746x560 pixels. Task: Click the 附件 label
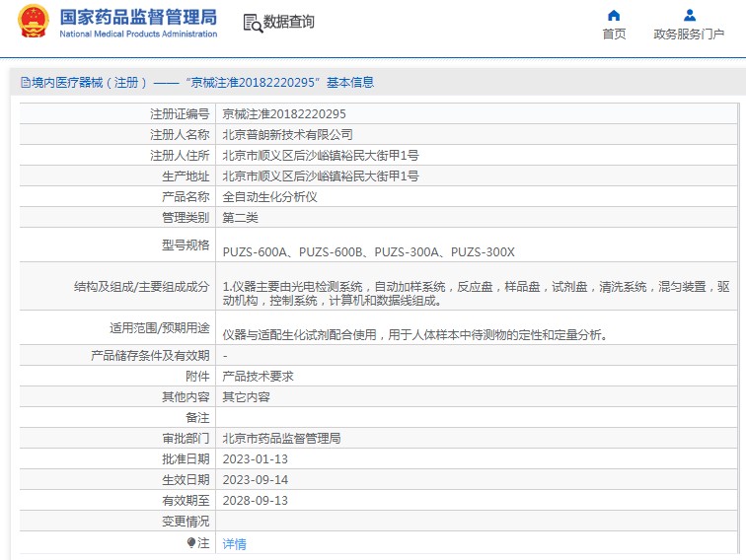[197, 377]
